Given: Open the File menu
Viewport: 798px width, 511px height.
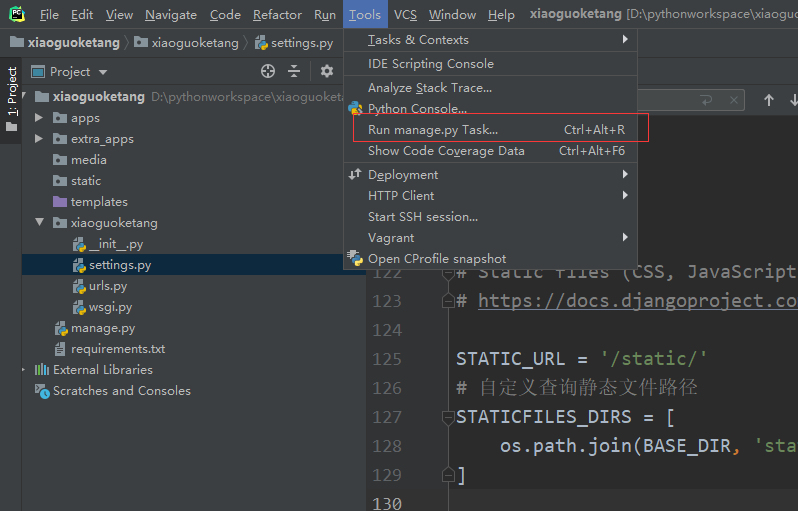Looking at the screenshot, I should (49, 15).
